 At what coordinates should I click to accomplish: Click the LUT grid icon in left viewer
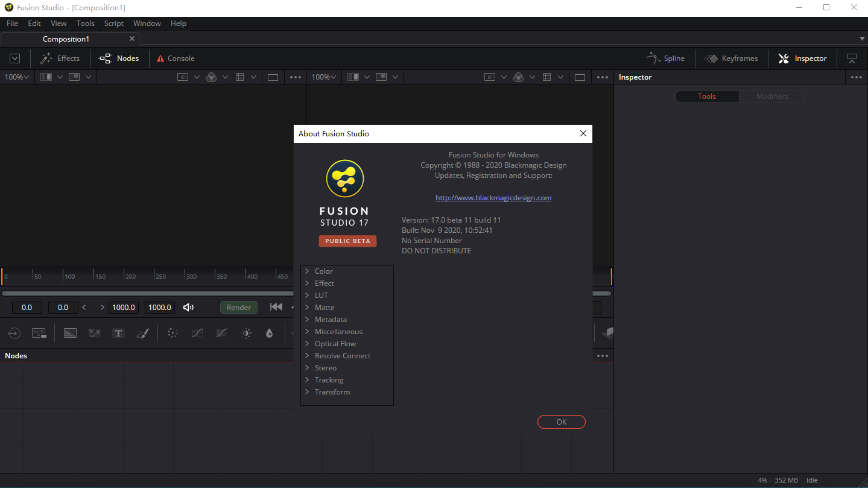(x=239, y=77)
